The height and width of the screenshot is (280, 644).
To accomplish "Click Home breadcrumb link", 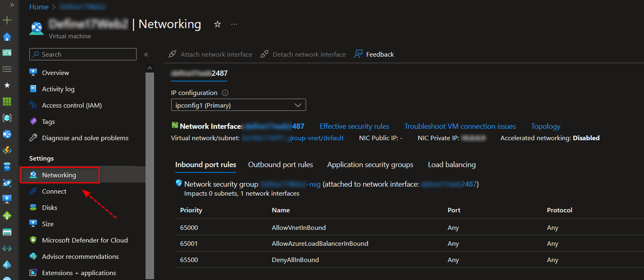I will [x=39, y=7].
